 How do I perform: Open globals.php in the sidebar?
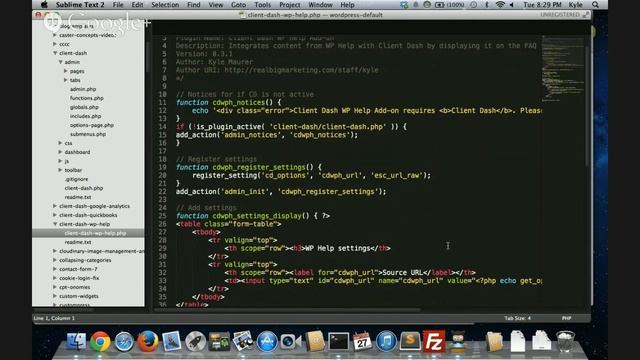coord(84,107)
